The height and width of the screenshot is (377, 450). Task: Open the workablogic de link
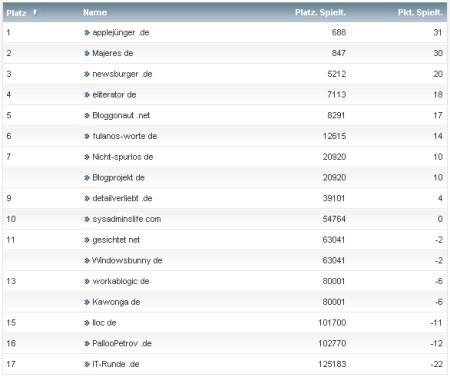pyautogui.click(x=121, y=281)
